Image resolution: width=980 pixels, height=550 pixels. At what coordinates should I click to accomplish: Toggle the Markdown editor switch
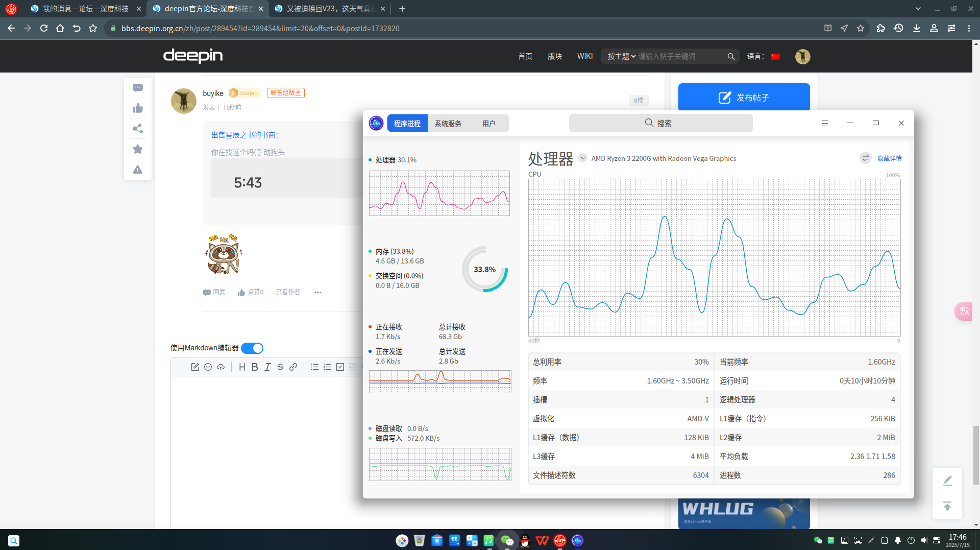(x=252, y=348)
